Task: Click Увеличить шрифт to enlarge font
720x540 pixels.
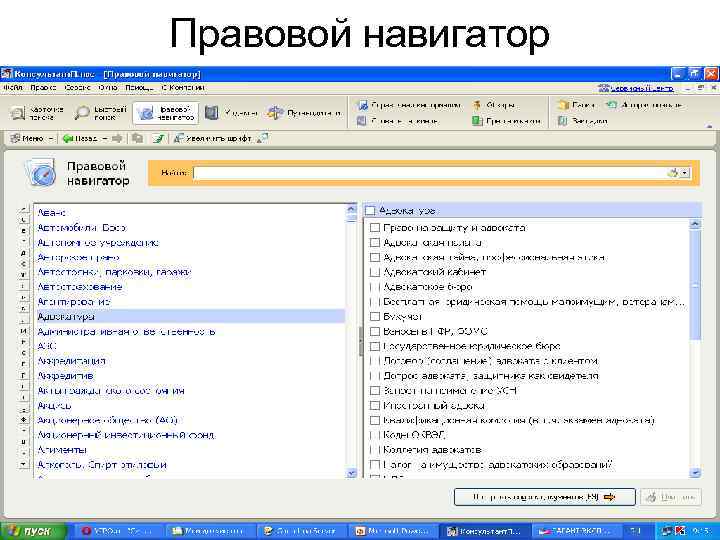Action: (x=213, y=138)
